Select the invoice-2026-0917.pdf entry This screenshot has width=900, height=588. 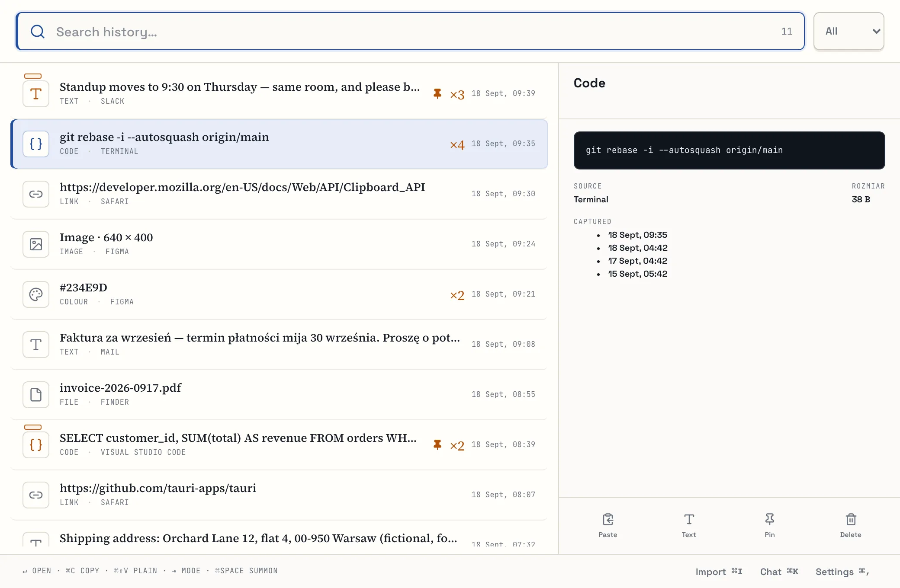279,394
